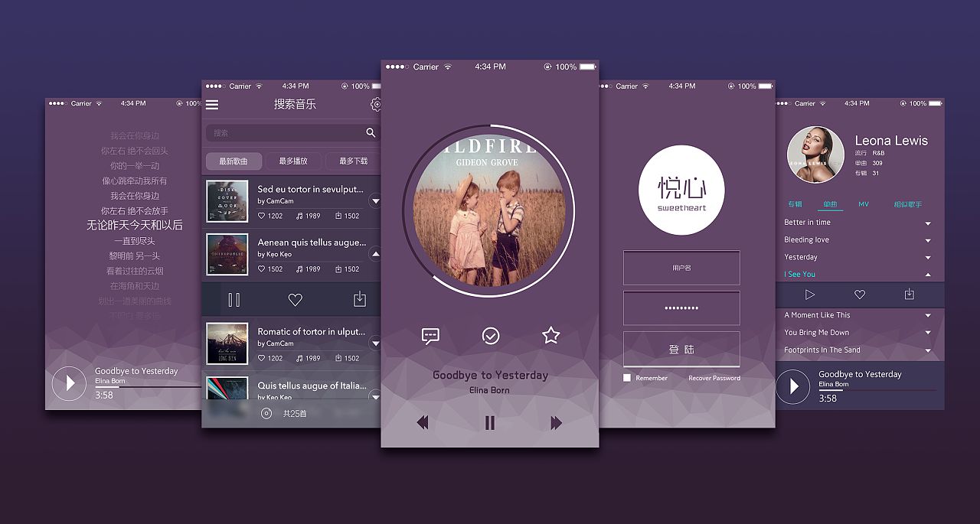Open comments with the speech bubble icon
This screenshot has height=524, width=980.
(x=431, y=336)
